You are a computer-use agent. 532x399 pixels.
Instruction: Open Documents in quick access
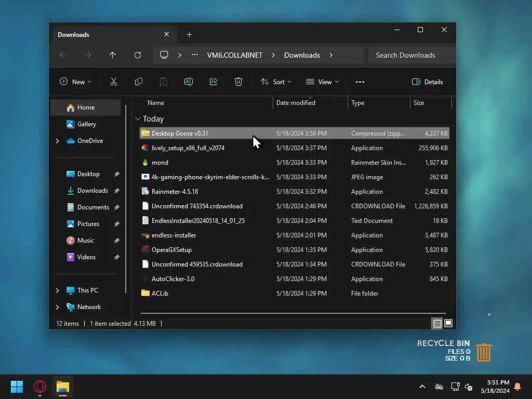93,207
